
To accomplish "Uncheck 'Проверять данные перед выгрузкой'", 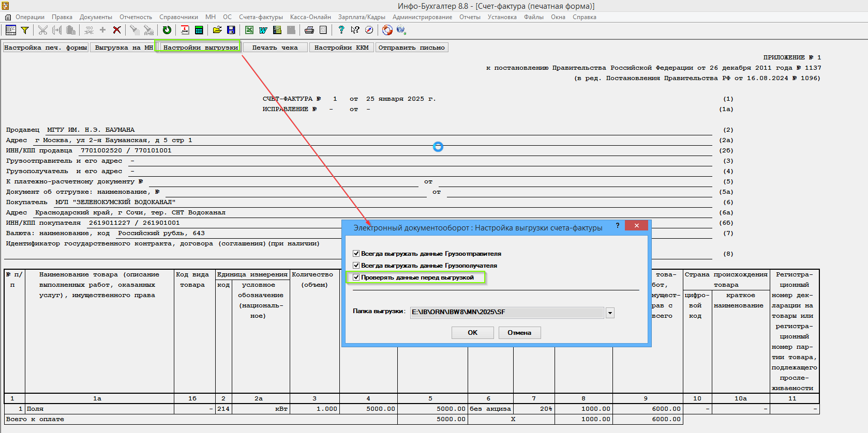I will pyautogui.click(x=356, y=277).
